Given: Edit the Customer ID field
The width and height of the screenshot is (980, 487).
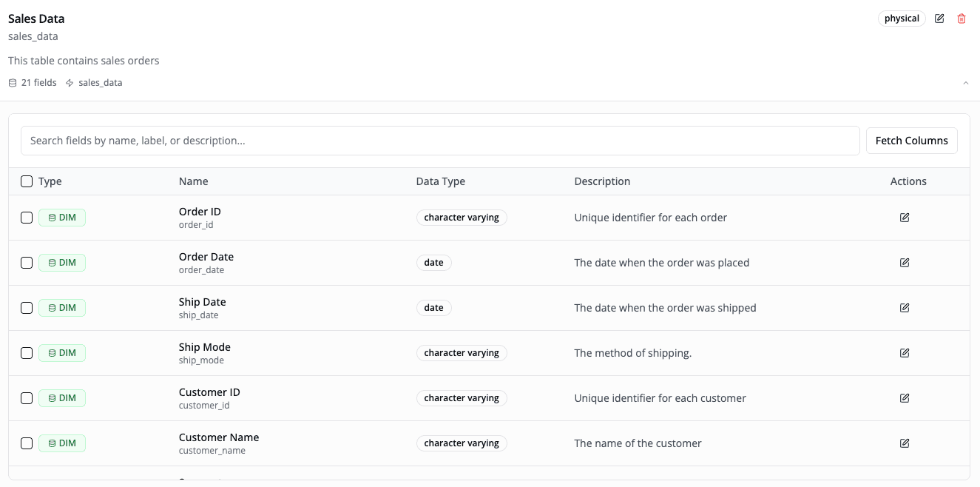Looking at the screenshot, I should (x=904, y=397).
